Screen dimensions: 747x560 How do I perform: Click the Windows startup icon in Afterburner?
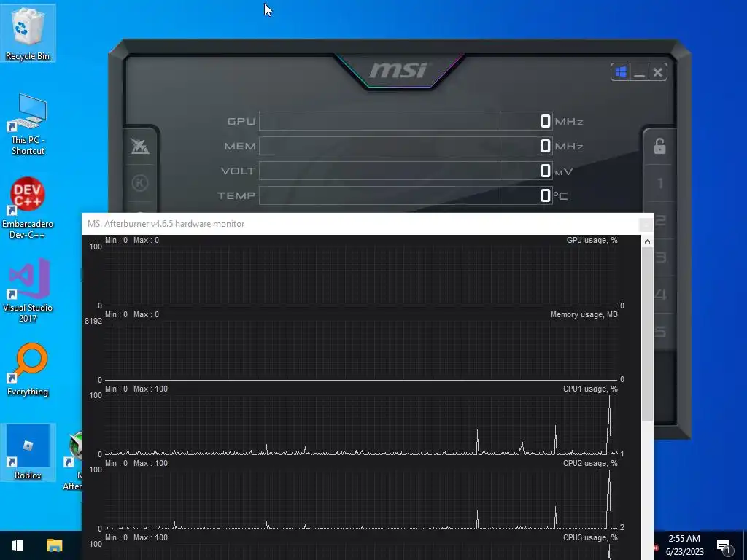(620, 72)
